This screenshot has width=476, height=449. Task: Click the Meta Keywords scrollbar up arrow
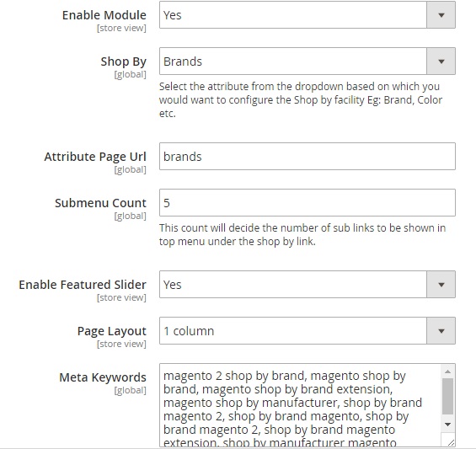tap(447, 371)
